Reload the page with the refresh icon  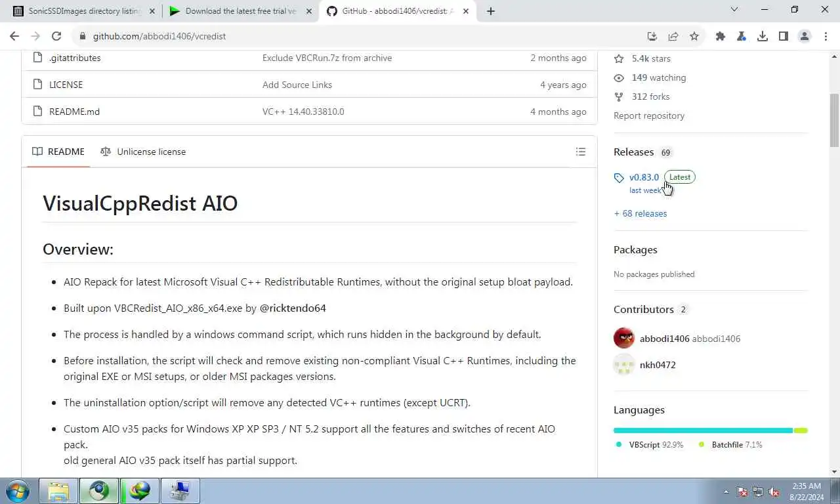coord(56,36)
